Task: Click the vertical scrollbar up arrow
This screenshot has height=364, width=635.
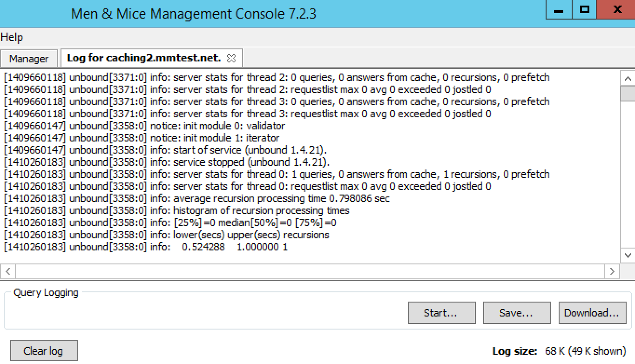Action: pyautogui.click(x=628, y=79)
